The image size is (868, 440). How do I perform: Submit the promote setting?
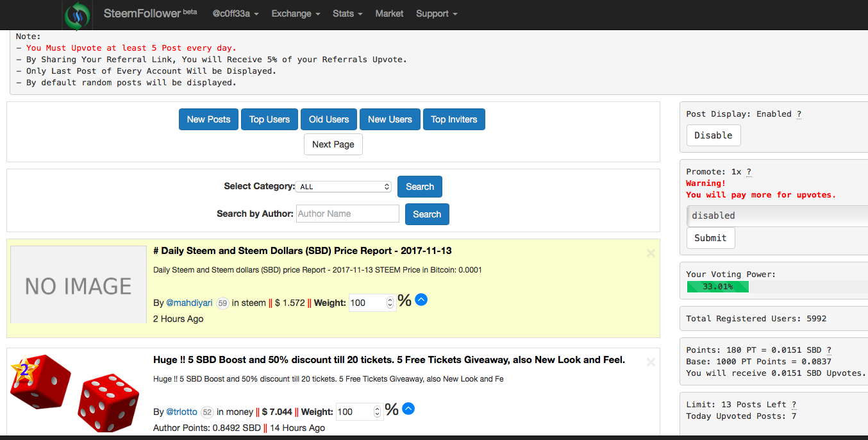click(x=710, y=238)
